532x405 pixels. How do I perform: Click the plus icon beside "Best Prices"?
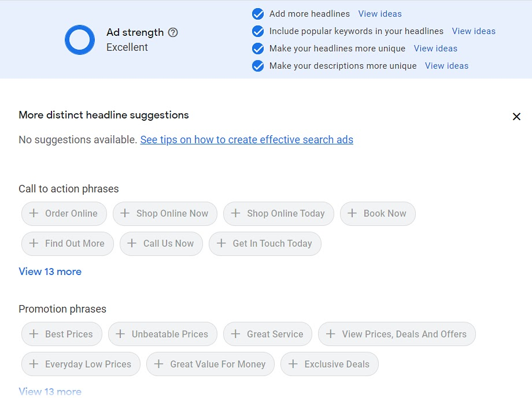tap(33, 334)
